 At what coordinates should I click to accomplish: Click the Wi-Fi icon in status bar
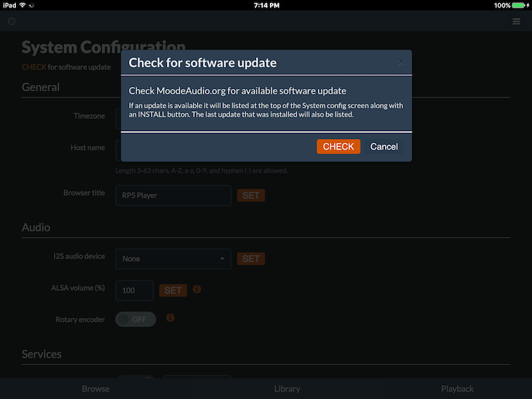[23, 5]
